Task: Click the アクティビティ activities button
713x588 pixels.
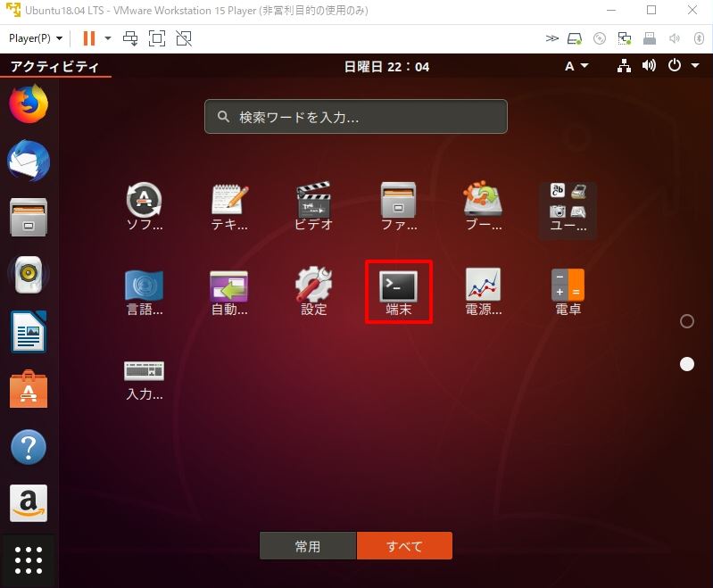Action: (x=55, y=66)
